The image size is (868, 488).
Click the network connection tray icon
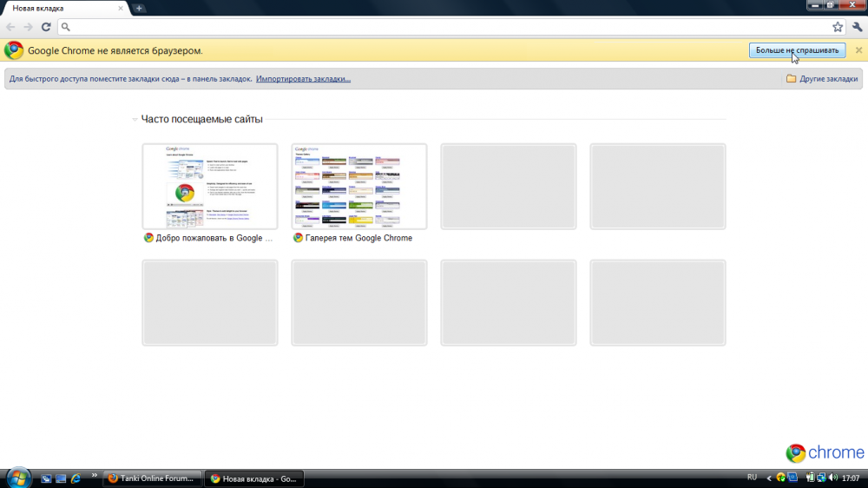(821, 478)
